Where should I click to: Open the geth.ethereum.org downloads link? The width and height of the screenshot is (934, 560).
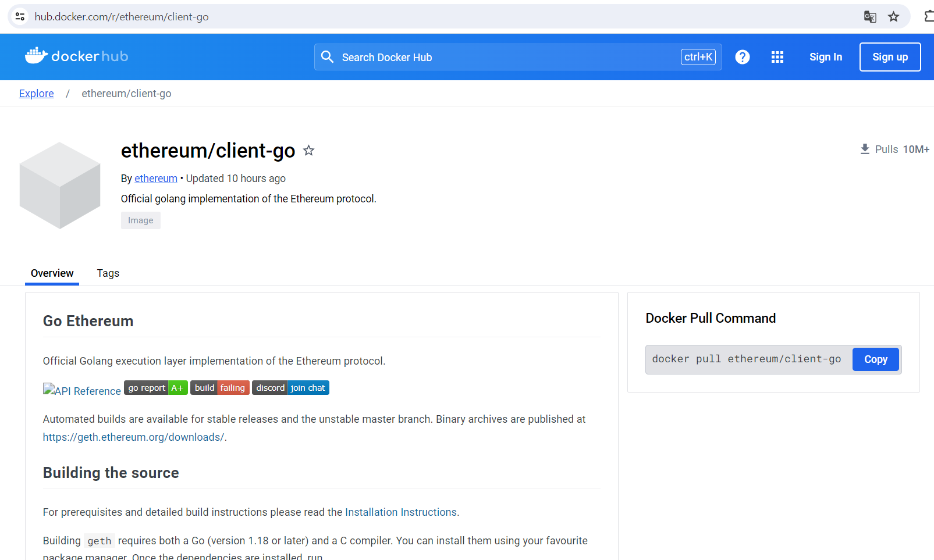click(133, 437)
